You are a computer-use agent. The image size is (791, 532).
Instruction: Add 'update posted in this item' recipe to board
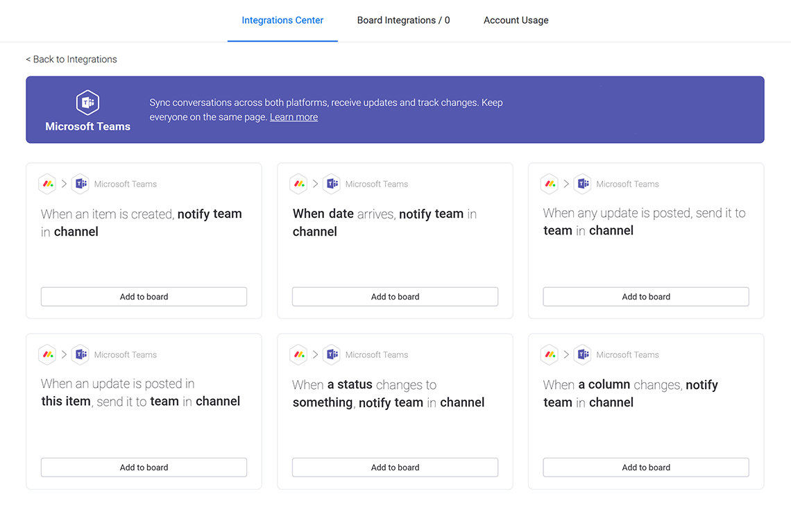144,467
